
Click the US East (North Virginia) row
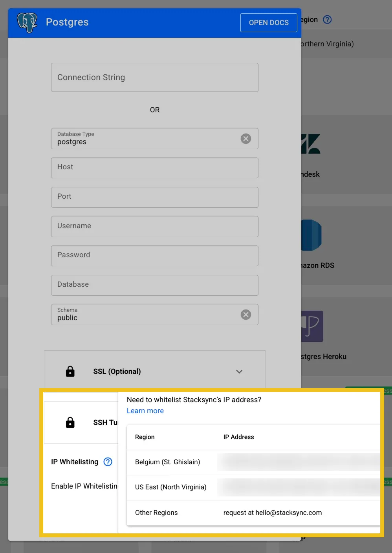pyautogui.click(x=253, y=487)
